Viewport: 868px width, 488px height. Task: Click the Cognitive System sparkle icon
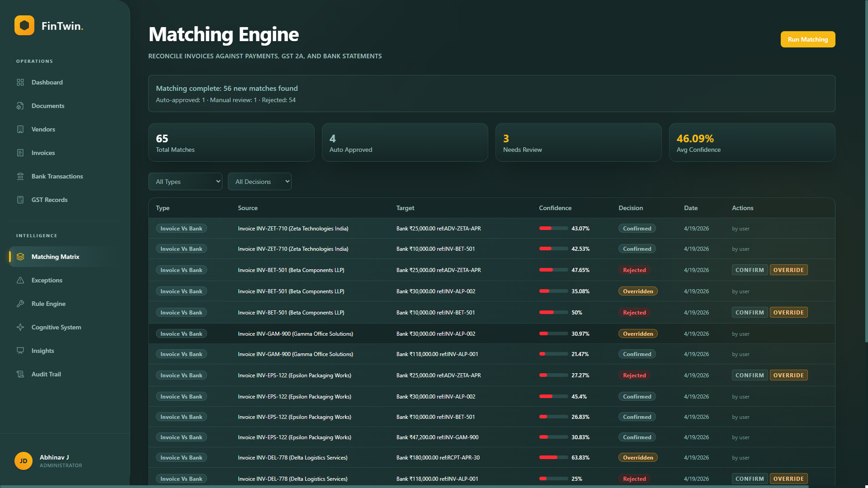point(20,327)
